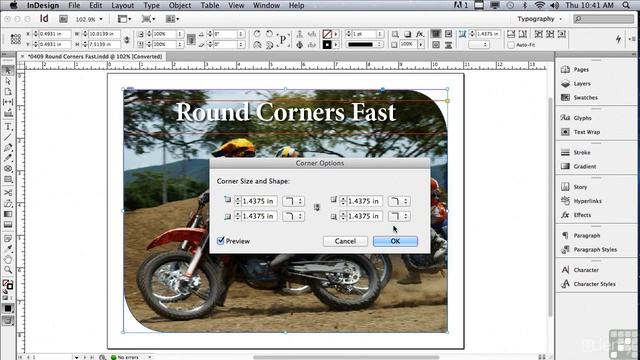Open the stroke style dropdown
Image resolution: width=640 pixels, height=360 pixels.
[x=364, y=44]
